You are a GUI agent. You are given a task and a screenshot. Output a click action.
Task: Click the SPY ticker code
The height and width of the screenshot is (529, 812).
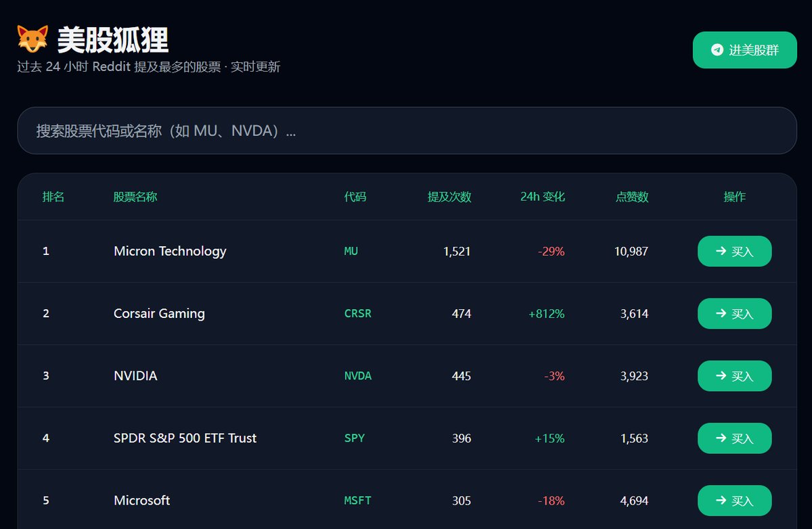coord(355,438)
